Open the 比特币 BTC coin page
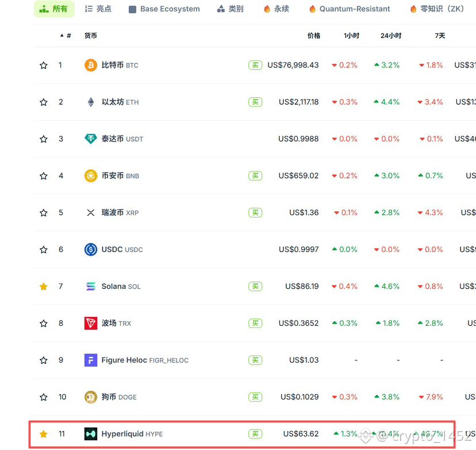This screenshot has width=476, height=450. click(120, 65)
